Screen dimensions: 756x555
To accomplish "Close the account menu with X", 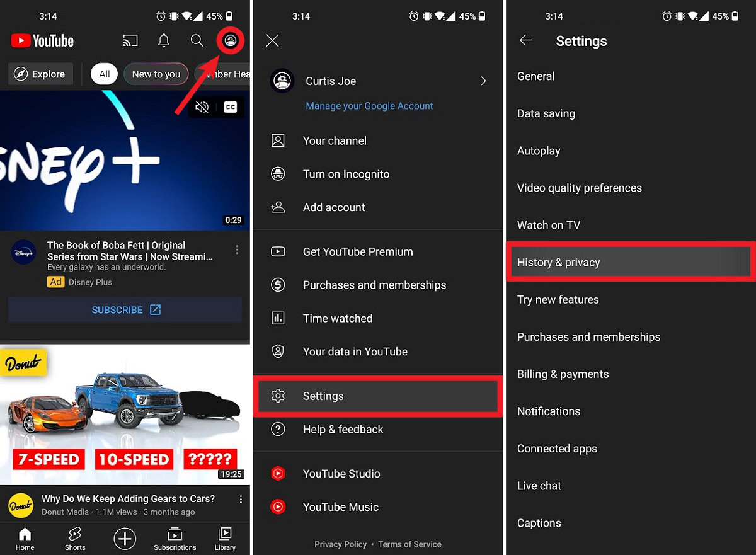I will pyautogui.click(x=272, y=41).
